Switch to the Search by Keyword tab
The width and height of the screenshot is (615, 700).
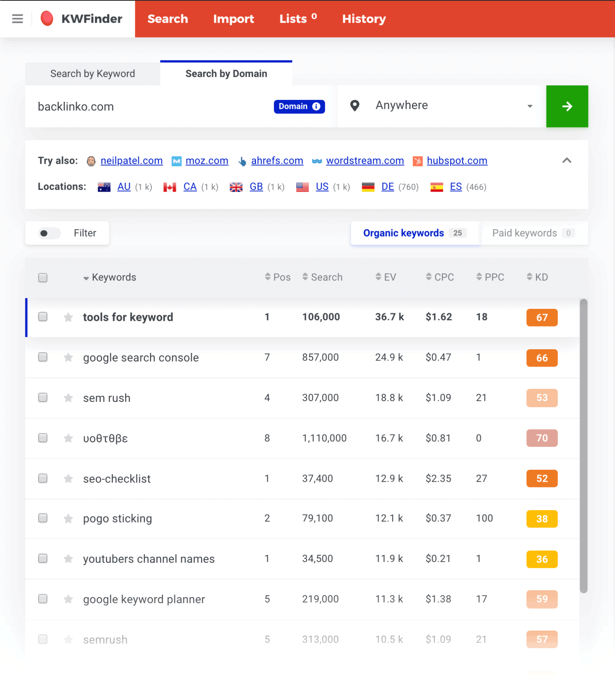pos(92,73)
